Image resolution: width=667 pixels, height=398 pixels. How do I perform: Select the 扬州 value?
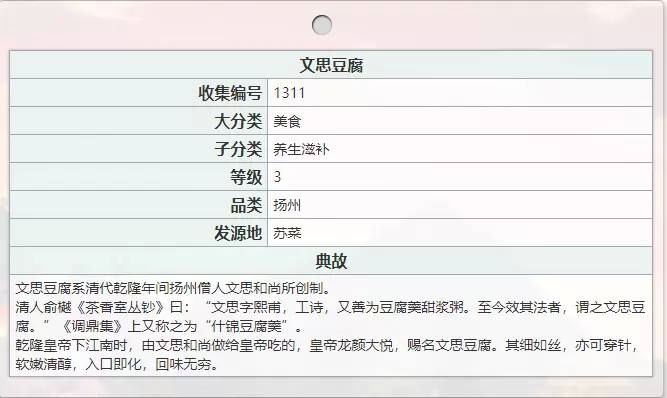coord(287,205)
